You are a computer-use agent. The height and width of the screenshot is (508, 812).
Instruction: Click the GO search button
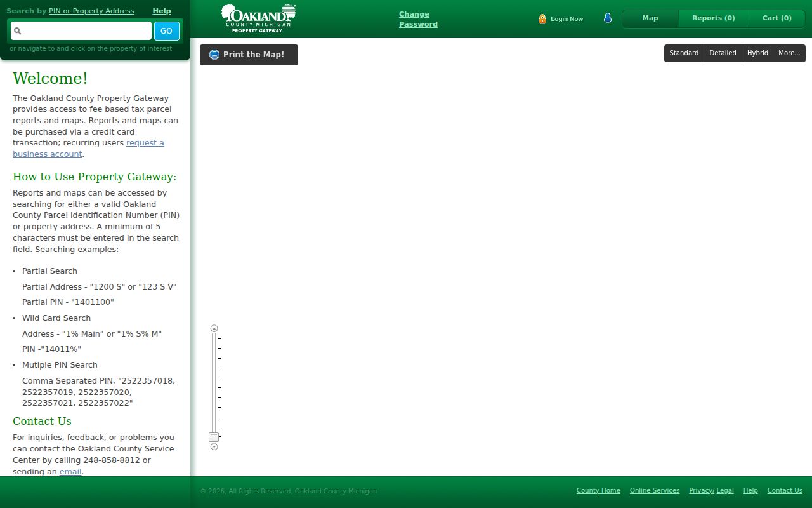click(x=166, y=30)
